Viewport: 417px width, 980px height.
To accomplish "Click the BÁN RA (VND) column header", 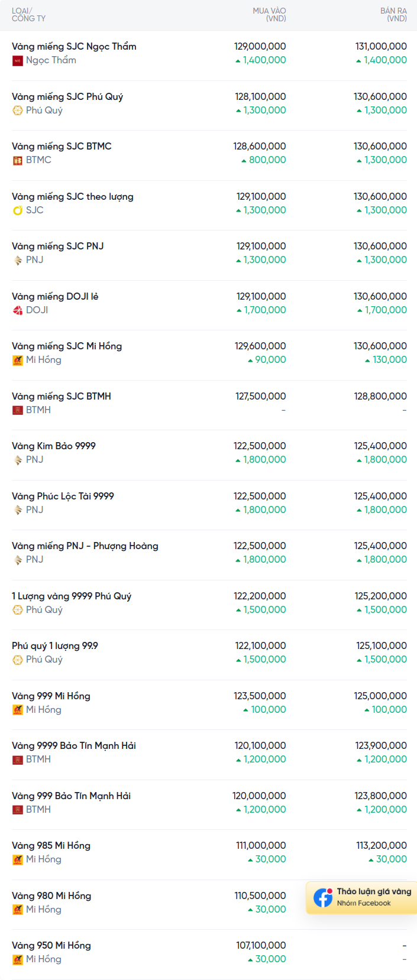I will 393,15.
